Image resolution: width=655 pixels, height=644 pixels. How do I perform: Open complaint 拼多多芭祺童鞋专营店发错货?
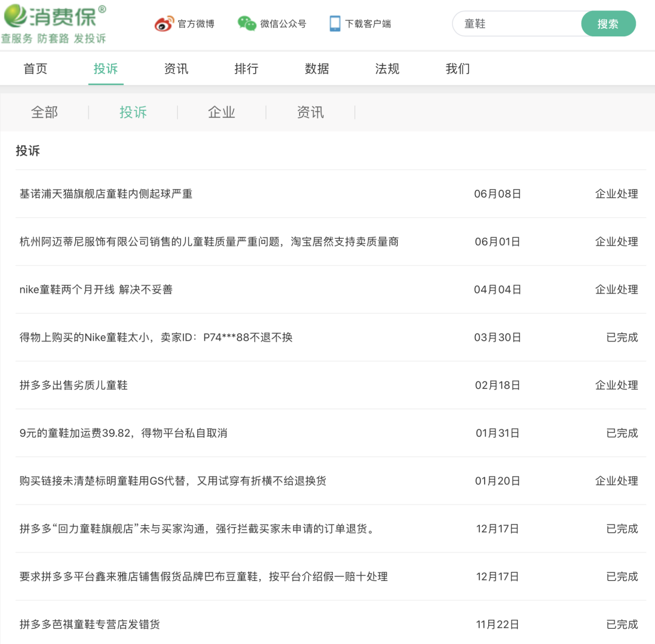coord(89,625)
